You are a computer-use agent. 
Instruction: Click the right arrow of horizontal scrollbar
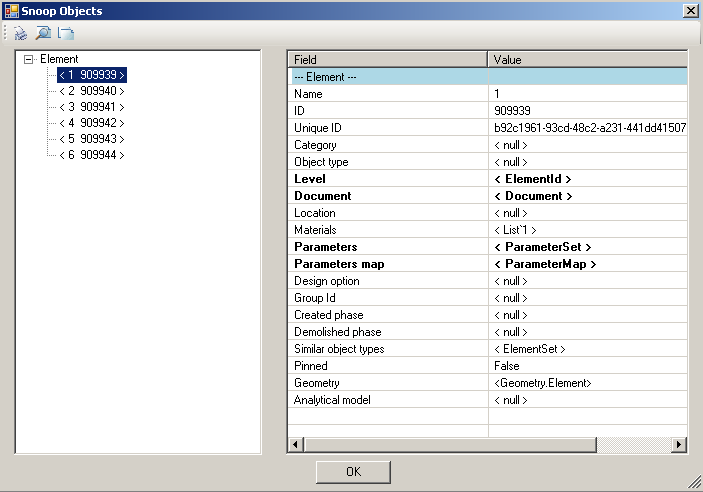(x=679, y=444)
